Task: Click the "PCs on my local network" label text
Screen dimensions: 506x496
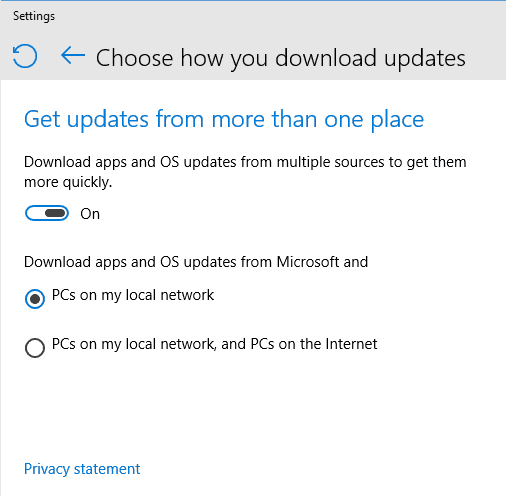Action: [x=133, y=295]
